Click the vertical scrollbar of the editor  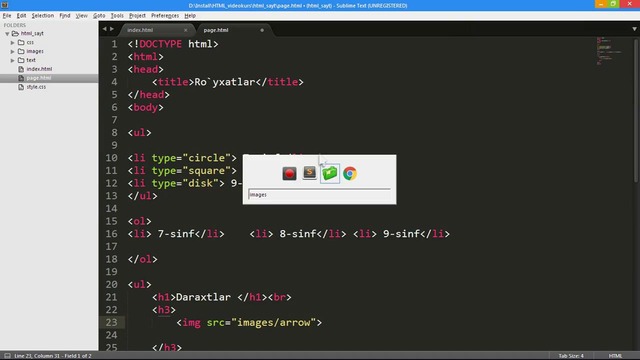pos(636,110)
